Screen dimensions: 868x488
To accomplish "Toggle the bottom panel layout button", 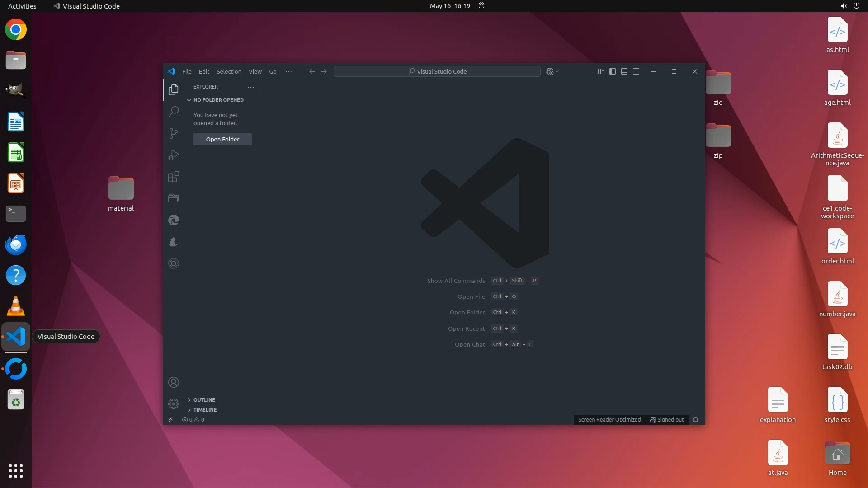I will pos(624,71).
